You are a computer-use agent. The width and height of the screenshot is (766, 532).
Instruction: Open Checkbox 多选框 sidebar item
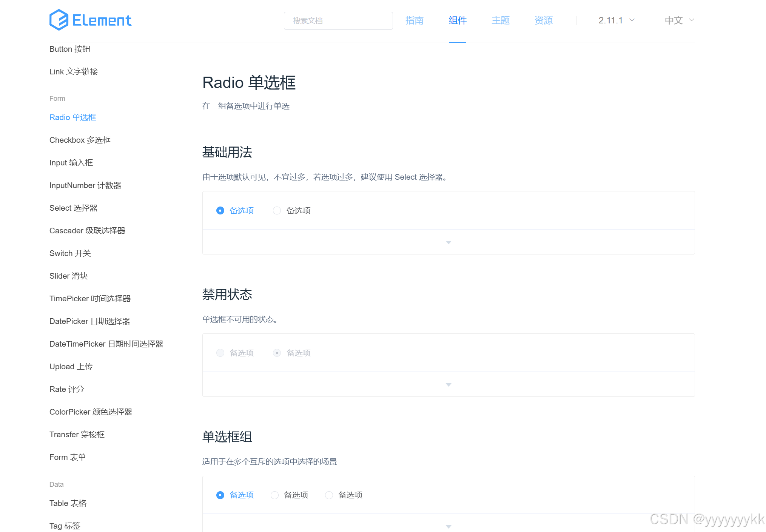pyautogui.click(x=80, y=140)
